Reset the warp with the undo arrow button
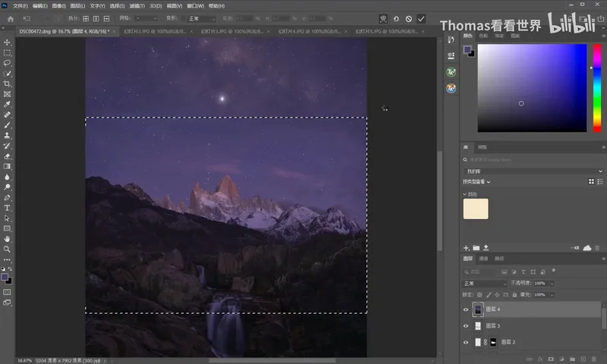Viewport: 607px width, 364px height. 396,18
